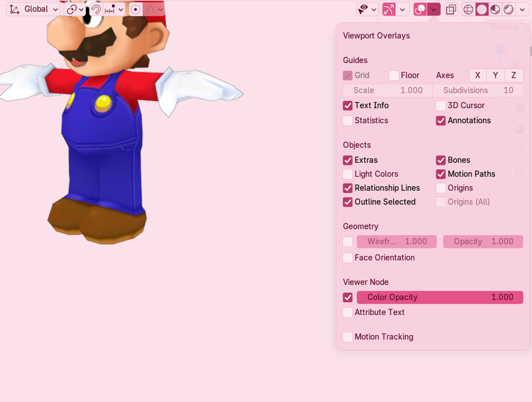Screen dimensions: 532x402
Task: Close the overlays popover dropdown arrow
Action: click(x=434, y=9)
